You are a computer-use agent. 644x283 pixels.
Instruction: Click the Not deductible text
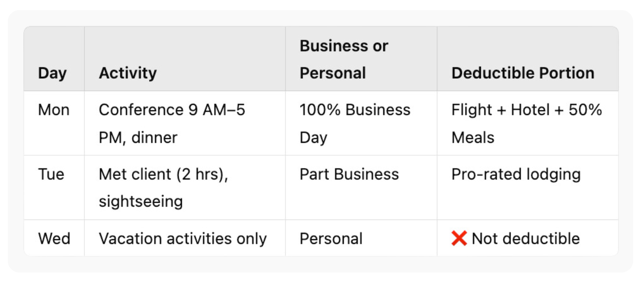(x=525, y=239)
